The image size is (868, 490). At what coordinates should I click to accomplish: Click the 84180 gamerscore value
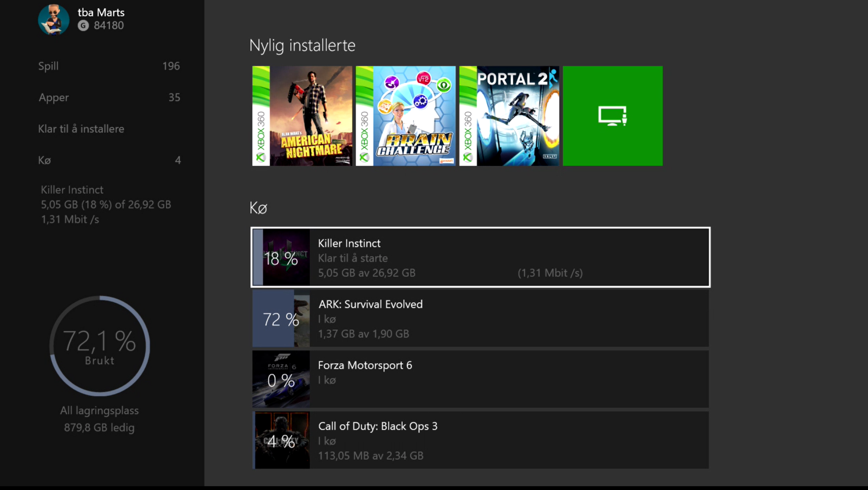[x=109, y=26]
